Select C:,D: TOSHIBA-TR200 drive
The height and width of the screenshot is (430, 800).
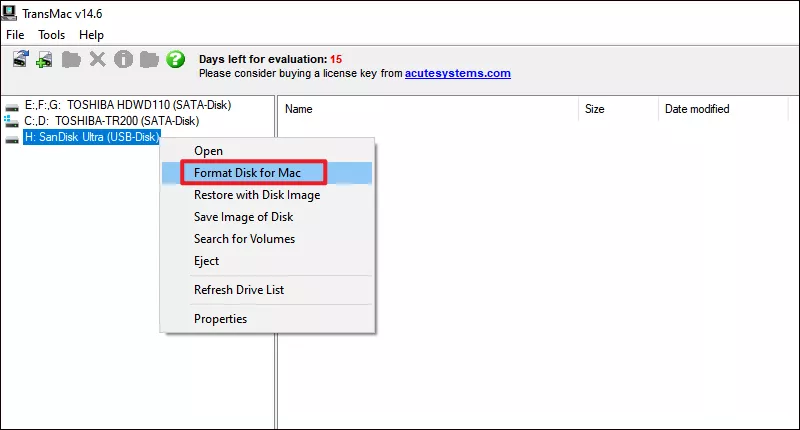tap(112, 121)
